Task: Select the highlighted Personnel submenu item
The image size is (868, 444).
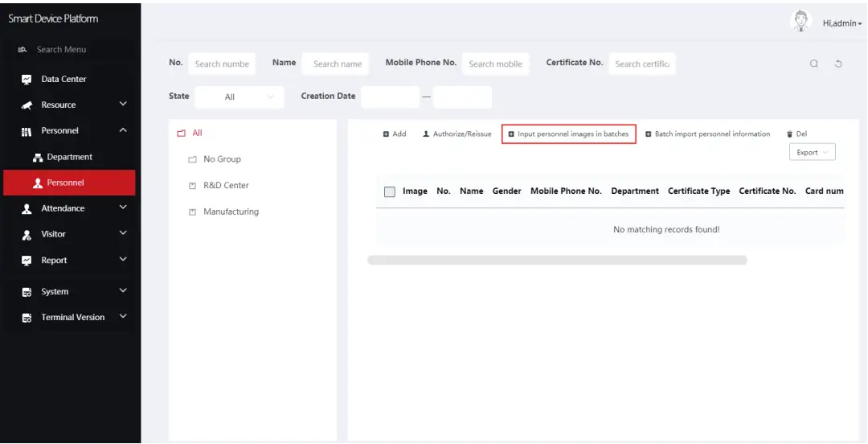Action: [69, 183]
